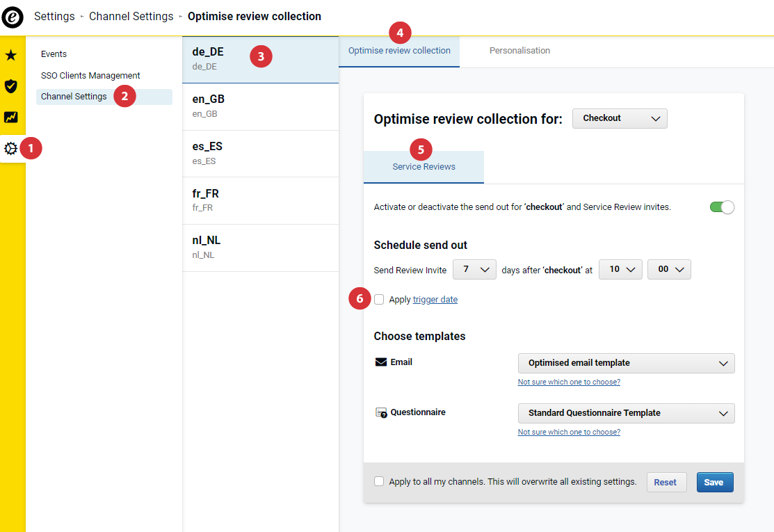Select the fr_FR channel
This screenshot has height=532, width=774.
tap(261, 200)
